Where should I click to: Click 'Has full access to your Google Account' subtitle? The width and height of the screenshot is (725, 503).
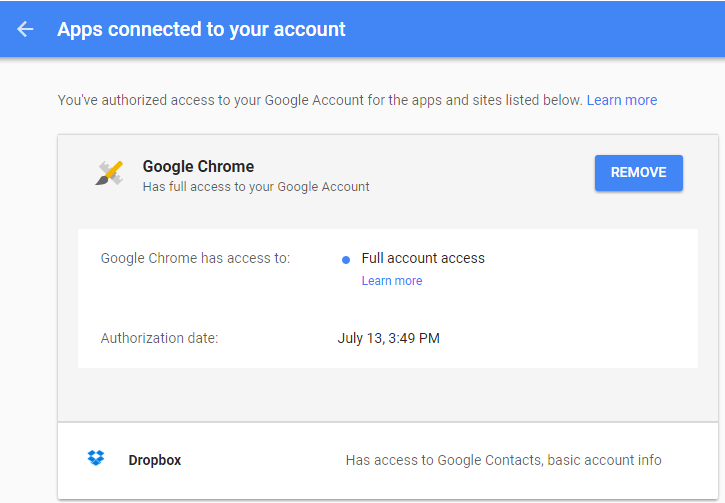[256, 187]
